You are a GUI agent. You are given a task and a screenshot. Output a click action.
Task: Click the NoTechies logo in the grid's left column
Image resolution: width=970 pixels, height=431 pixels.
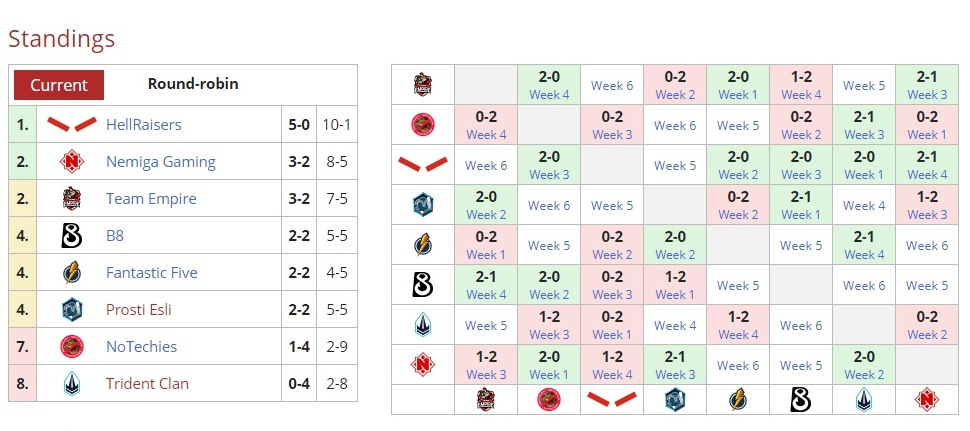pos(423,125)
